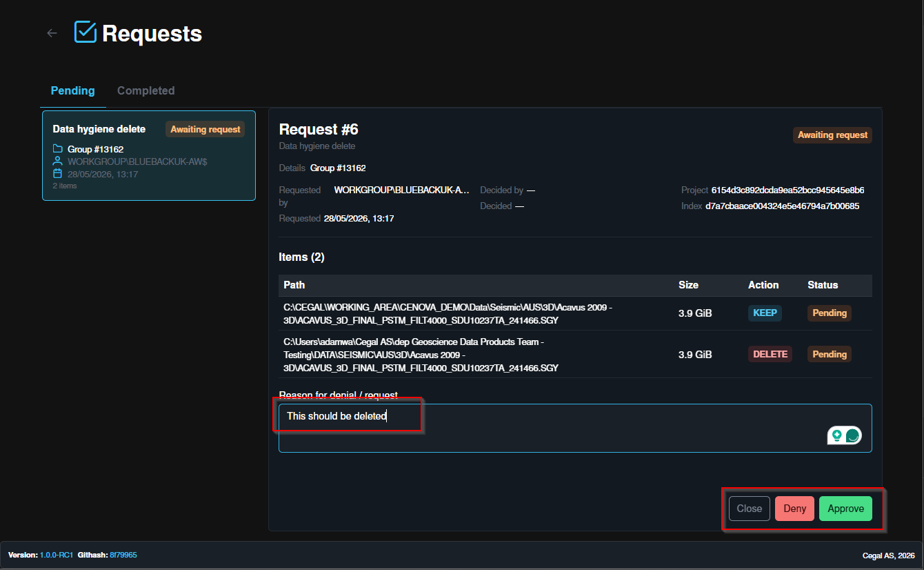Open version link 1.0.0-RC1

(57, 555)
